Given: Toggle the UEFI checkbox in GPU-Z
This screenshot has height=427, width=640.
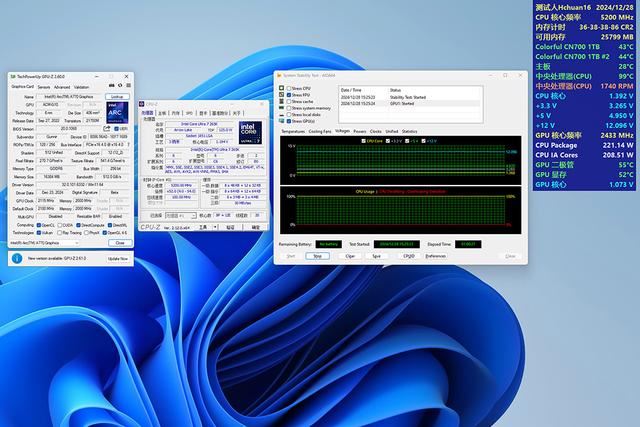Looking at the screenshot, I should pyautogui.click(x=117, y=129).
